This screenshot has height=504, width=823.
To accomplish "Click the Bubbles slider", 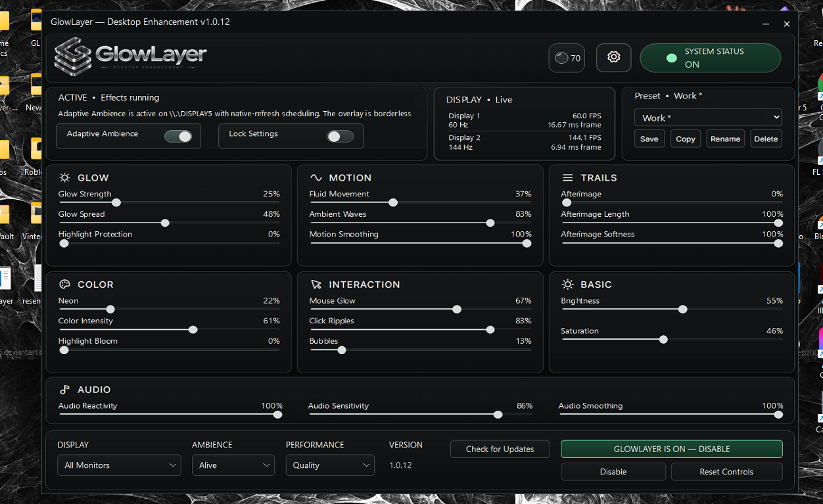I will click(x=420, y=350).
